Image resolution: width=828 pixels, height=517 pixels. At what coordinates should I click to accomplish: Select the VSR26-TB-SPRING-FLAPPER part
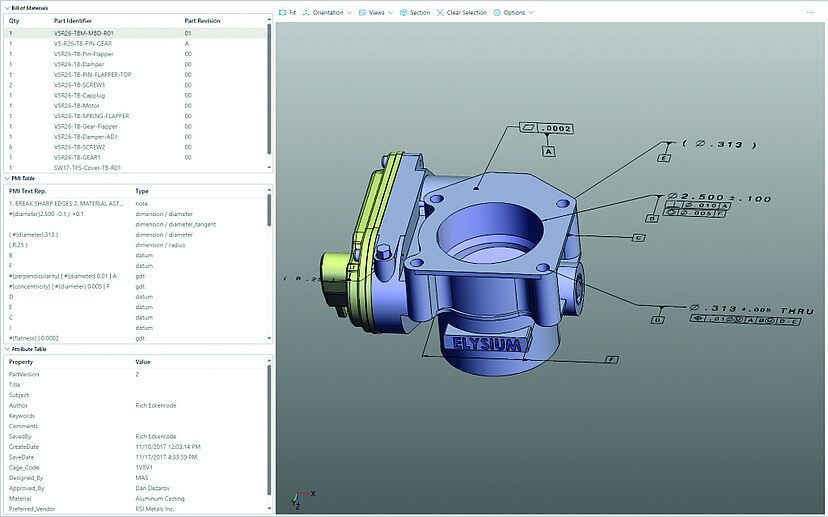135,116
